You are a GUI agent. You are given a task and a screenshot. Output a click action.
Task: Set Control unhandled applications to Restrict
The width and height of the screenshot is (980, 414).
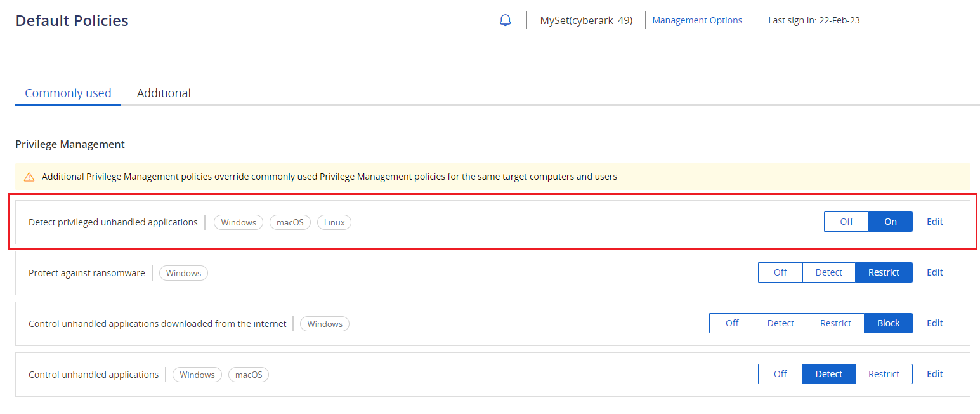[884, 373]
